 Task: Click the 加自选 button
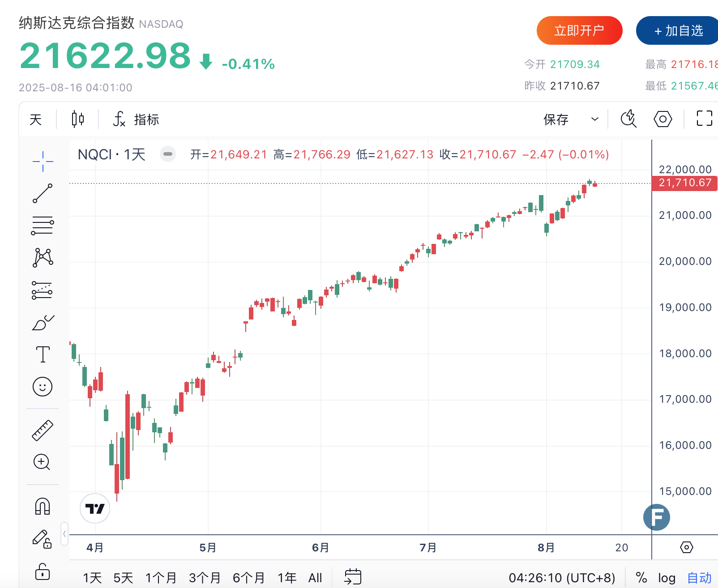678,30
